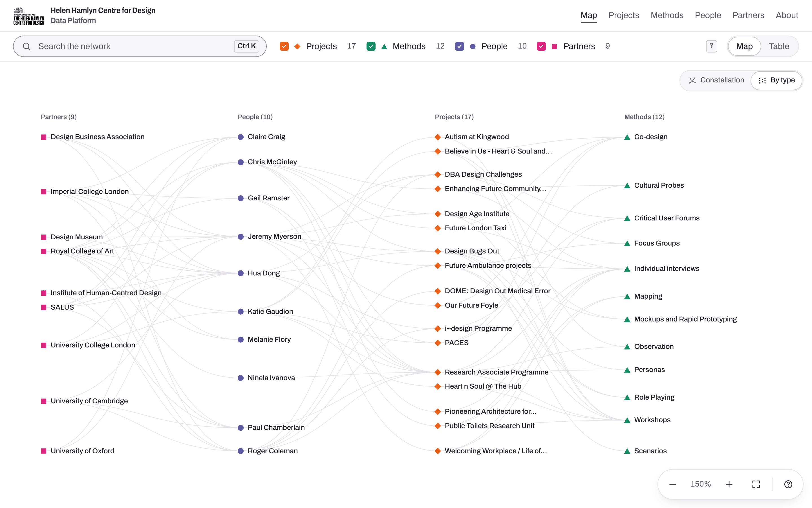Screen dimensions: 812x508
Task: Select the PACES diamond node
Action: 438,343
